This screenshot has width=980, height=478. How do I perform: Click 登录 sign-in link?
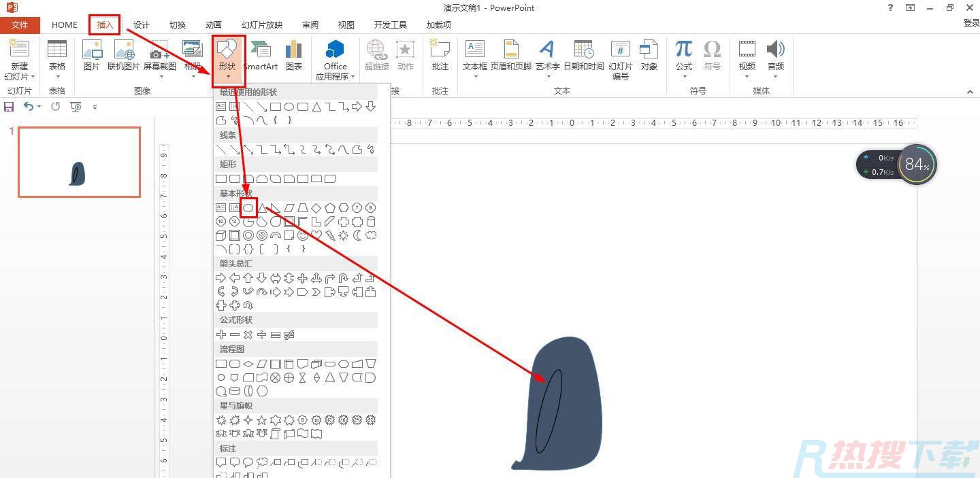point(971,23)
